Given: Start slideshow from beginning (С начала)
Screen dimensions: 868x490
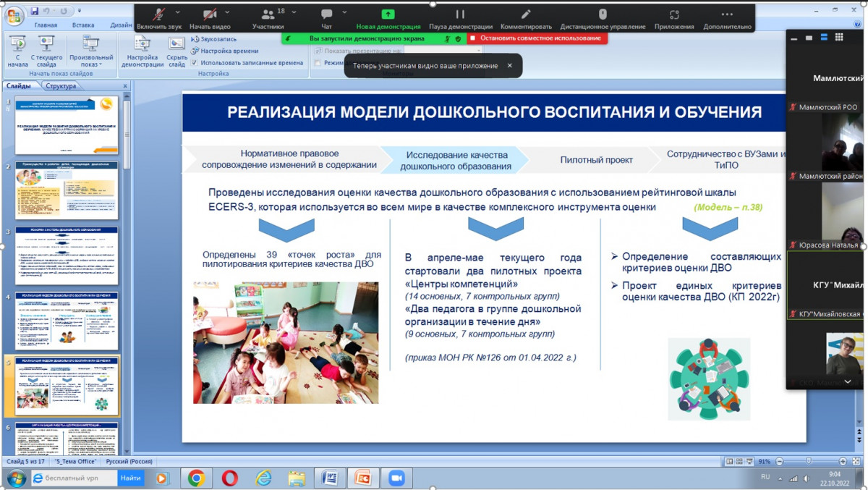Looking at the screenshot, I should click(17, 49).
